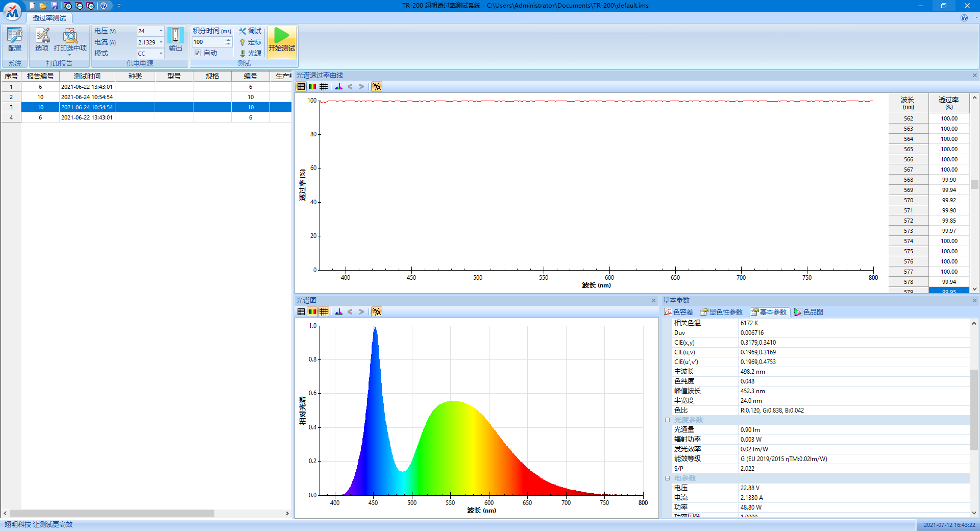This screenshot has height=531, width=980.
Task: Close the 光谱图 panel
Action: [x=653, y=301]
